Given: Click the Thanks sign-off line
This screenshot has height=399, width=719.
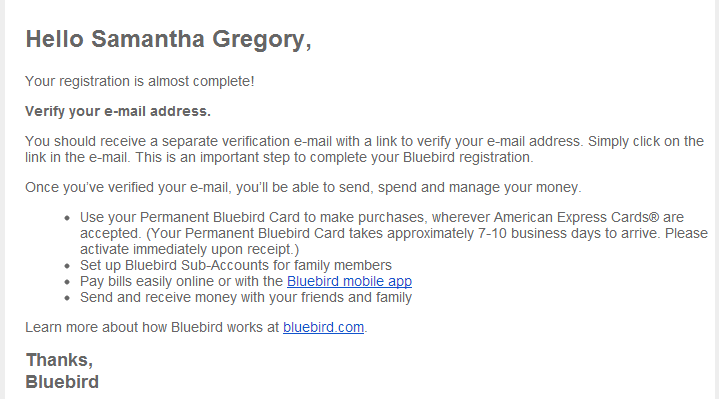Looking at the screenshot, I should pos(60,360).
